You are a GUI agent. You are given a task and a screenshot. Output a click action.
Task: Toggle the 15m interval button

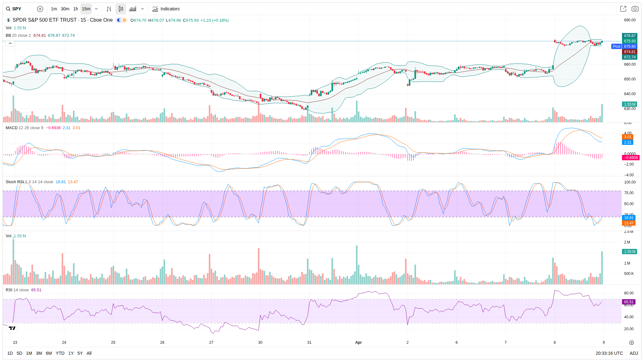click(86, 9)
